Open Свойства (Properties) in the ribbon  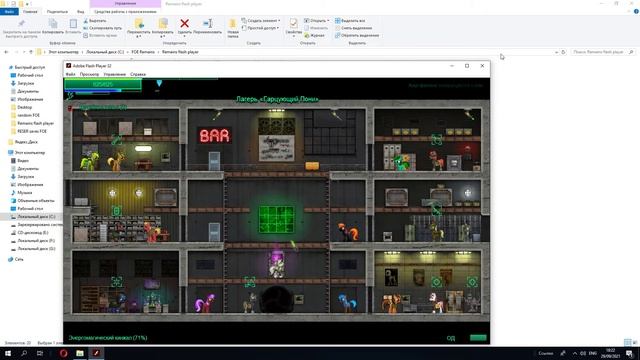[293, 28]
